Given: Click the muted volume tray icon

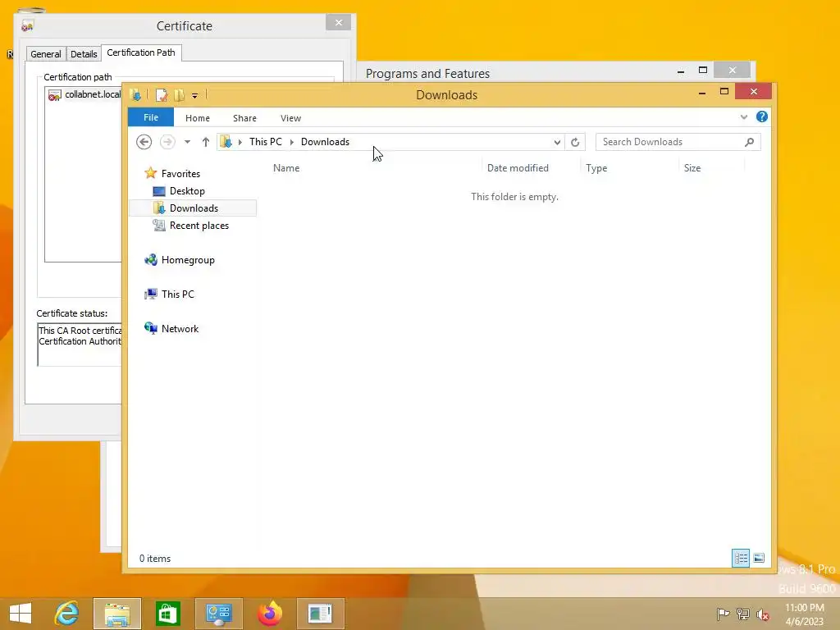Looking at the screenshot, I should tap(762, 614).
